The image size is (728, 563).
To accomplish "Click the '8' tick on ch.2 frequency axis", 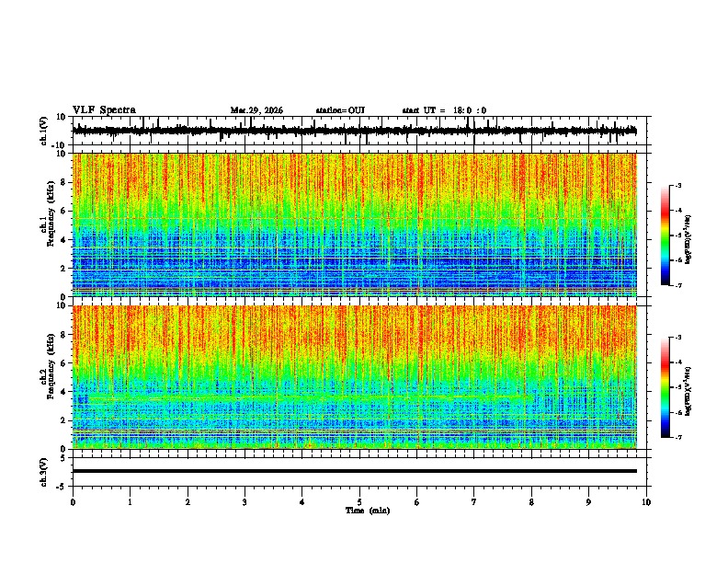I will pyautogui.click(x=64, y=335).
